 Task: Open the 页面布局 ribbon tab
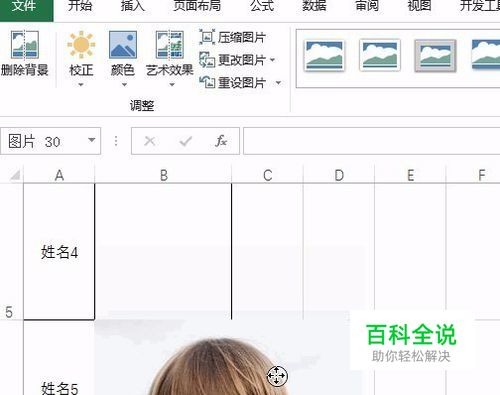tap(197, 6)
